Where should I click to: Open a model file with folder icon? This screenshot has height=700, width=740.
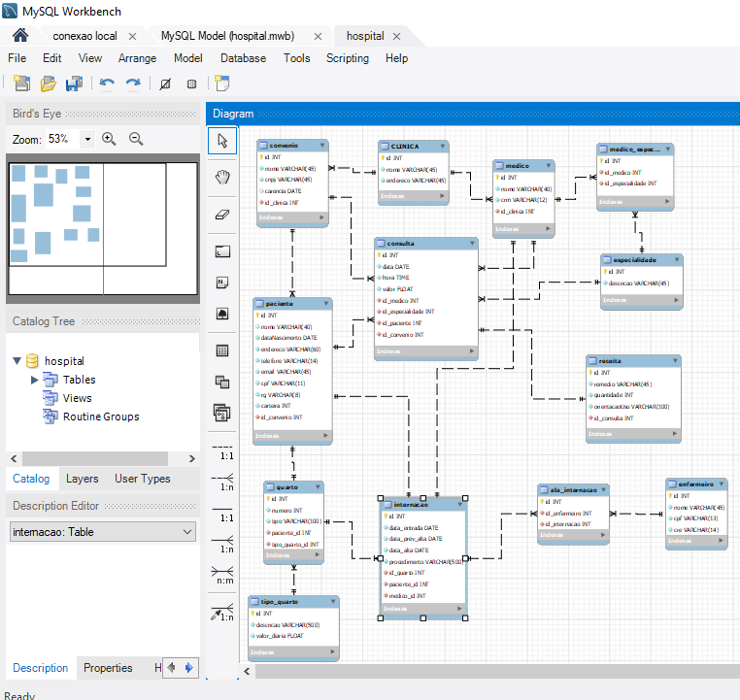tap(49, 83)
